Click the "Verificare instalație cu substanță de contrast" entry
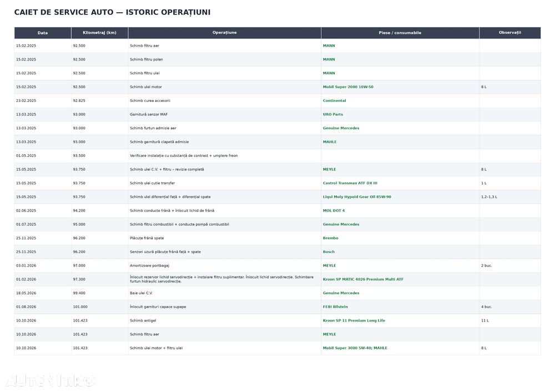 (169, 156)
